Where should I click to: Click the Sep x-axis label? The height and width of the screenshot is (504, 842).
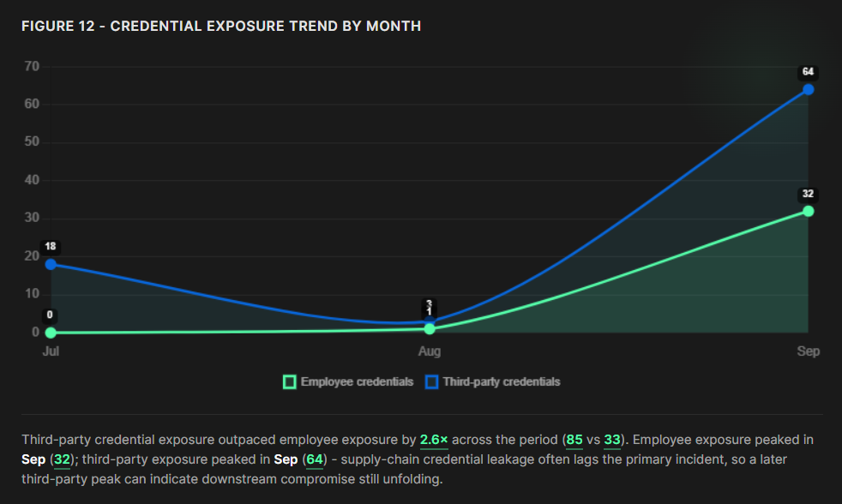point(809,351)
